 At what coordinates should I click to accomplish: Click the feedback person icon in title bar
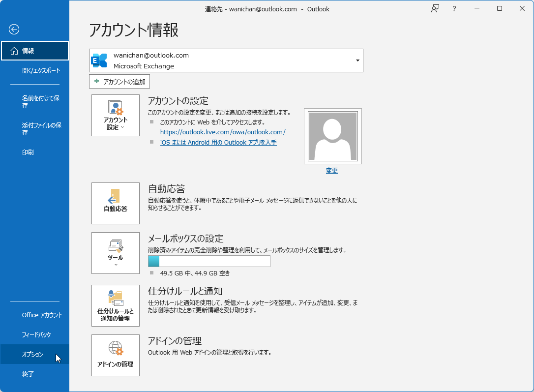(435, 8)
